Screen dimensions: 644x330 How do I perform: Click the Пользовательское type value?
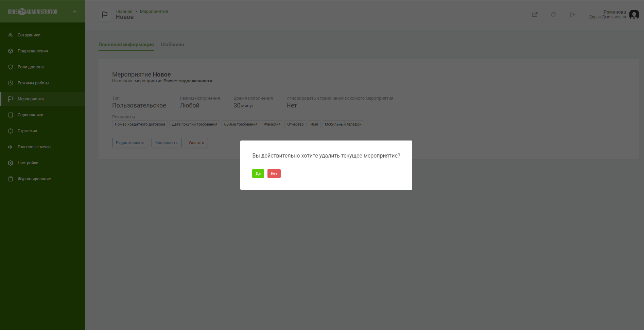point(139,105)
